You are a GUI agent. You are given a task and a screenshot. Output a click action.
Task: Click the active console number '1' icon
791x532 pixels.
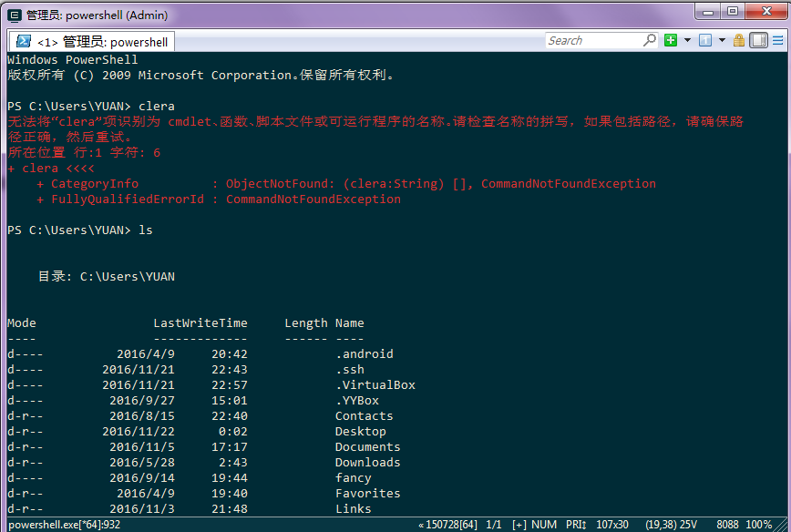[x=705, y=40]
